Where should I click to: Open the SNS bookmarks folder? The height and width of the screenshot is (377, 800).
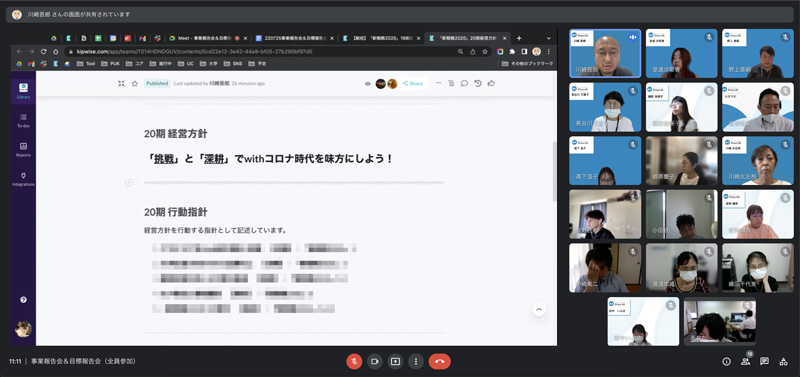pos(234,64)
